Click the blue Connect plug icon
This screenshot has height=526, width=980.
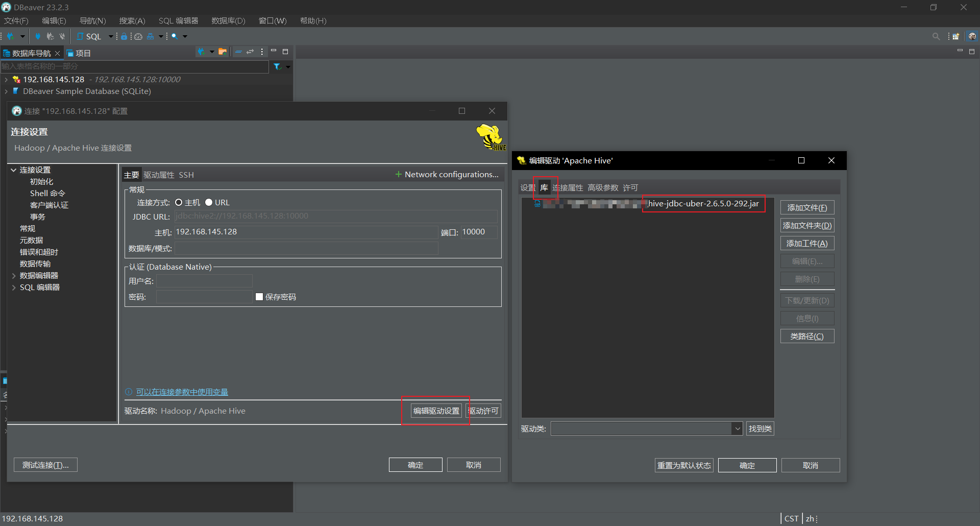tap(38, 36)
